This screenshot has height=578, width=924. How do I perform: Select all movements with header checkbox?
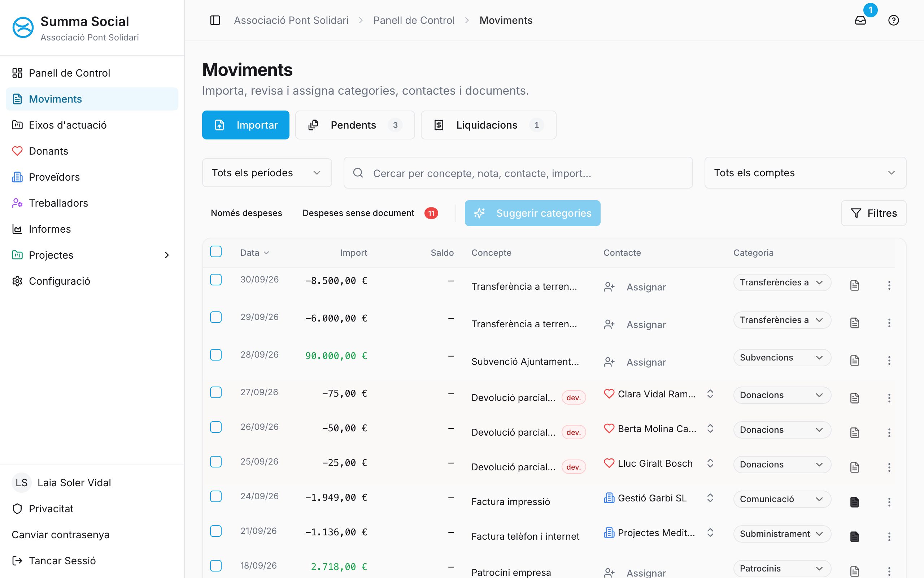216,251
